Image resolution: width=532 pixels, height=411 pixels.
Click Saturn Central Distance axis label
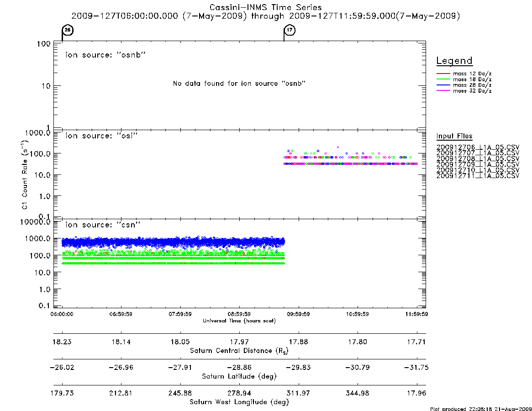[x=239, y=351]
